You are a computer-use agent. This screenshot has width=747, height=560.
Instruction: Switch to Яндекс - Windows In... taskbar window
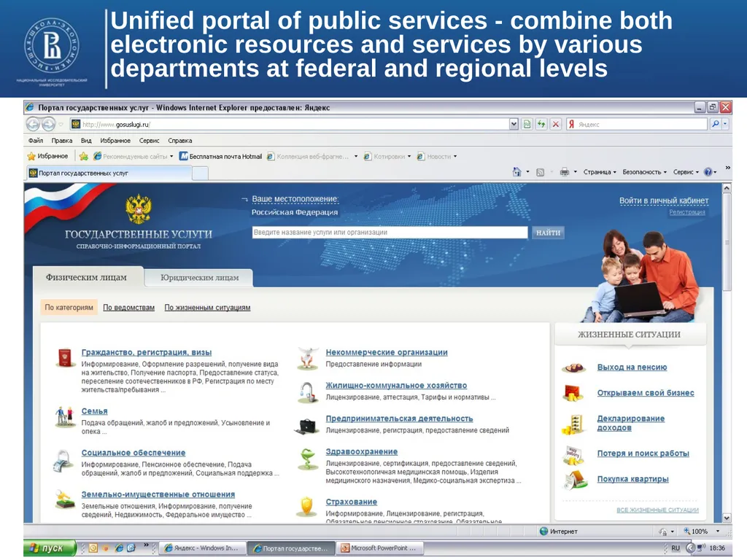202,548
